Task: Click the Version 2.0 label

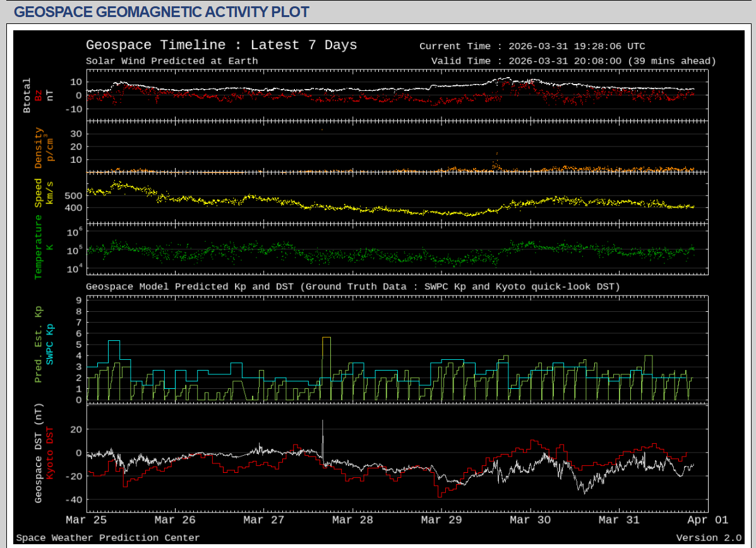Action: [709, 538]
